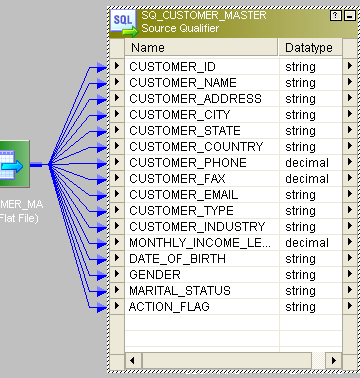
Task: Click the input port arrow for CUSTOMER_COUNTRY
Action: [117, 146]
